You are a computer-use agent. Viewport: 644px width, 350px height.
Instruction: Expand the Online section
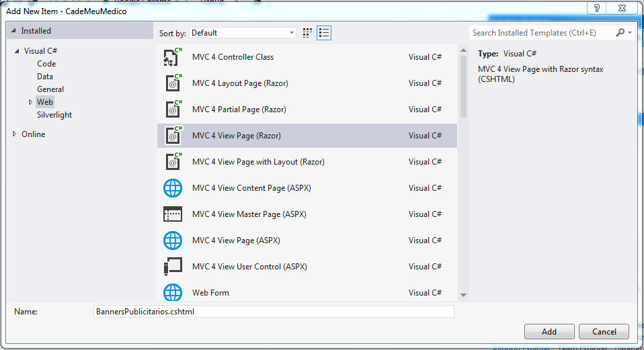[14, 134]
